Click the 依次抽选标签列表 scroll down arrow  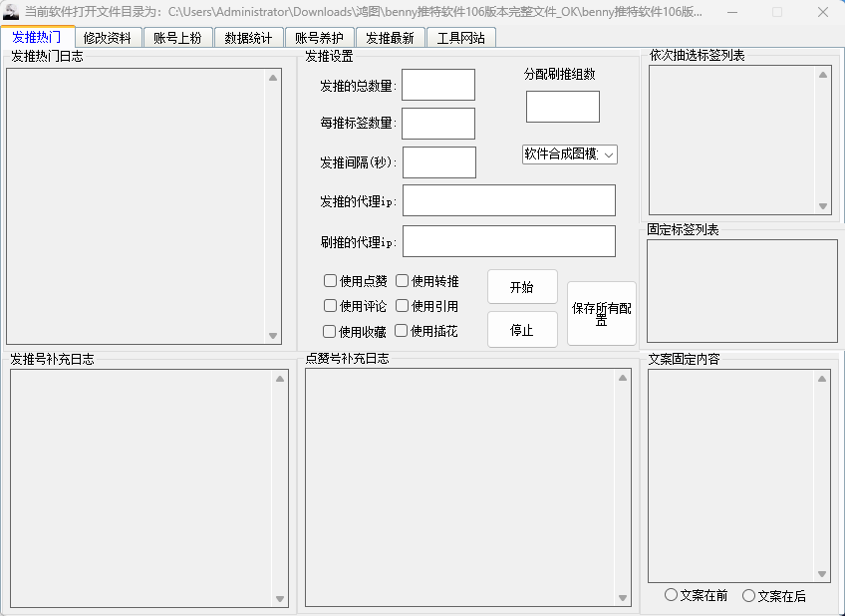(x=823, y=206)
